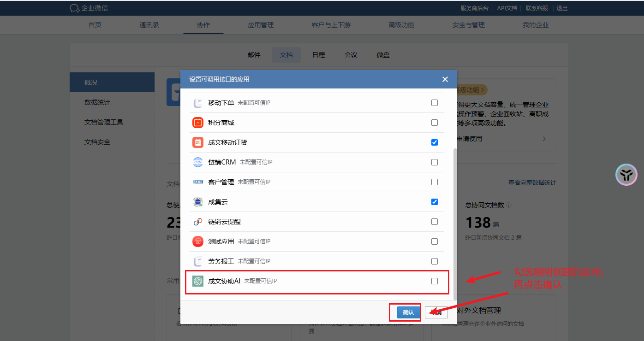The height and width of the screenshot is (341, 644).
Task: Click the 链销云提醒 app icon
Action: (197, 221)
